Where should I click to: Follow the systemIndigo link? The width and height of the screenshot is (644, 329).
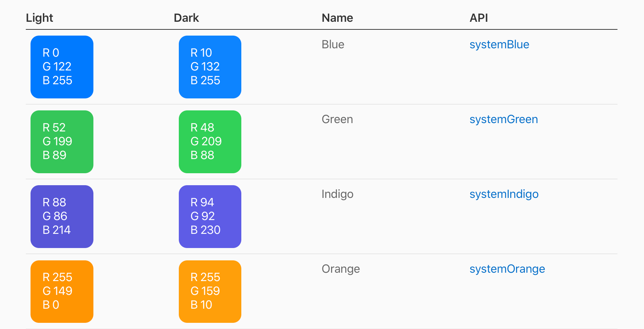pos(504,194)
